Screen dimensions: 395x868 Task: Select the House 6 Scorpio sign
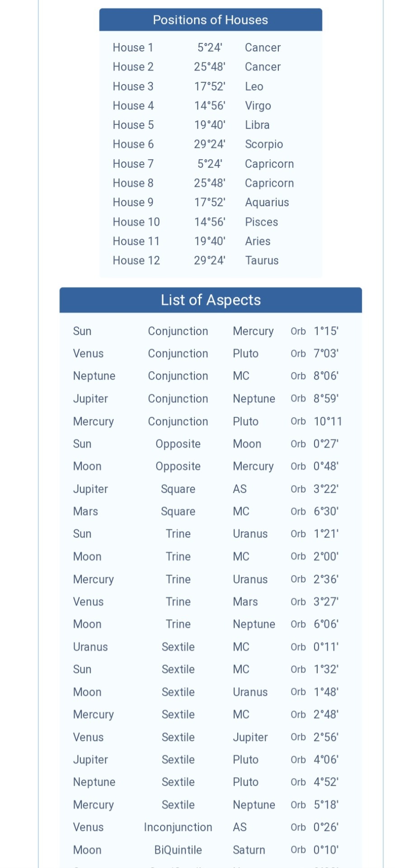click(264, 144)
